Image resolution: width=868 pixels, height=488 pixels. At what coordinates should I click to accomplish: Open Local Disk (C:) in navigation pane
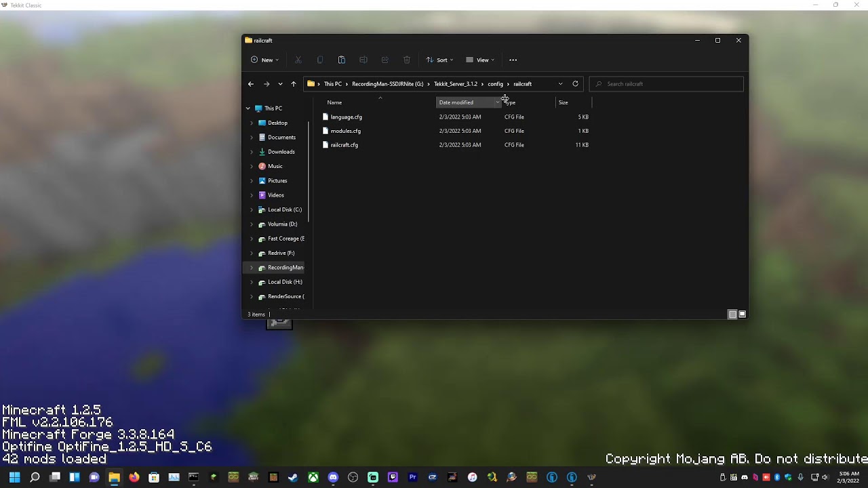pos(284,209)
